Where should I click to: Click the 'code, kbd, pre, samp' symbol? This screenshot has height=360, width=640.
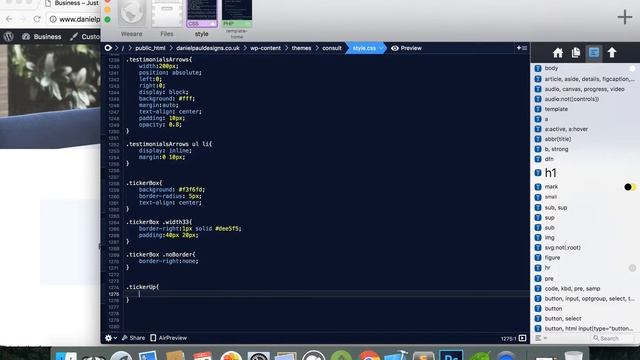coord(572,289)
